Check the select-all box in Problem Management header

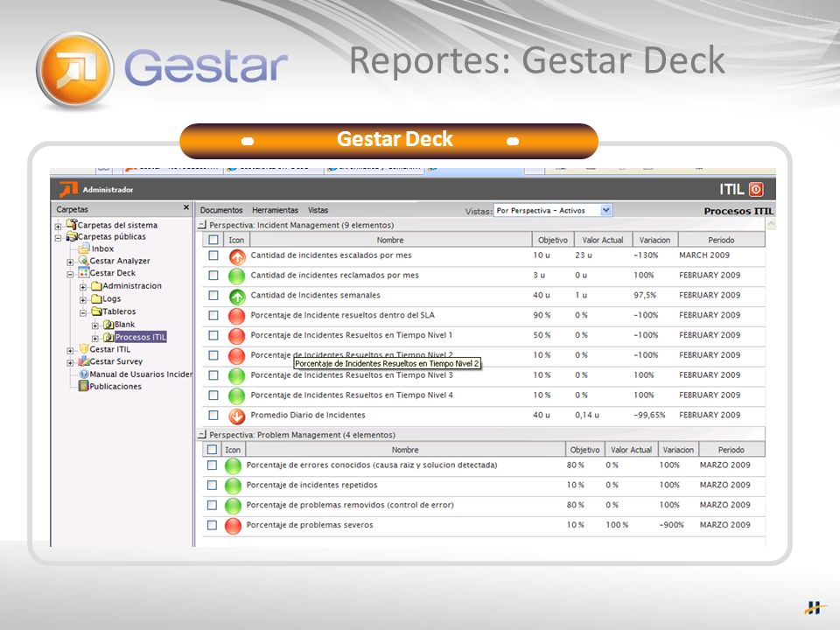pos(212,450)
